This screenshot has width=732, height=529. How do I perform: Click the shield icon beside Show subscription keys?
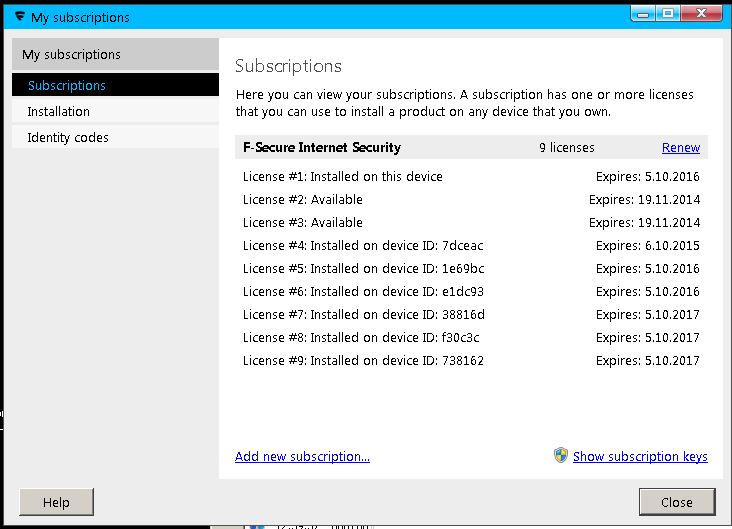click(561, 455)
